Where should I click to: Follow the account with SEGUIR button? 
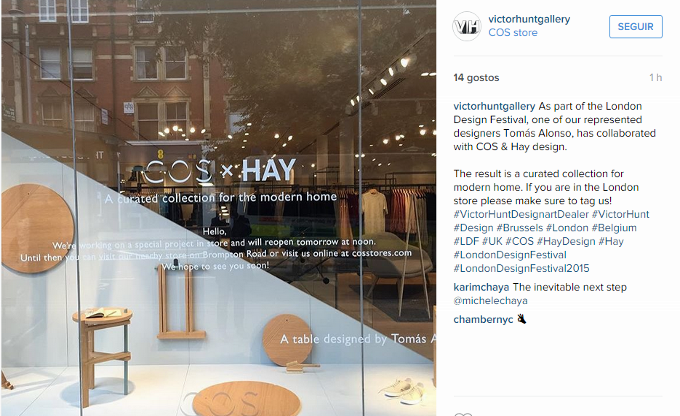[635, 26]
